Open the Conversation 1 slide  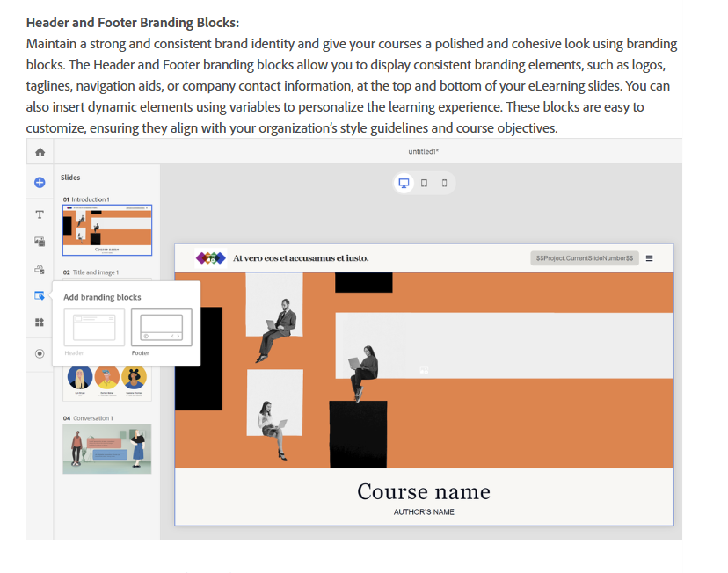coord(106,448)
